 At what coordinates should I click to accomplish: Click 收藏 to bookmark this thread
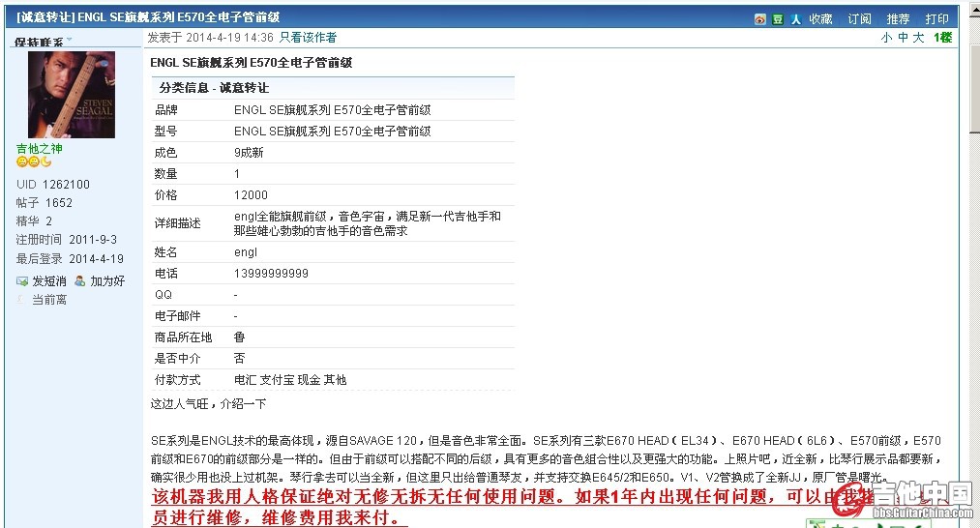click(x=820, y=19)
